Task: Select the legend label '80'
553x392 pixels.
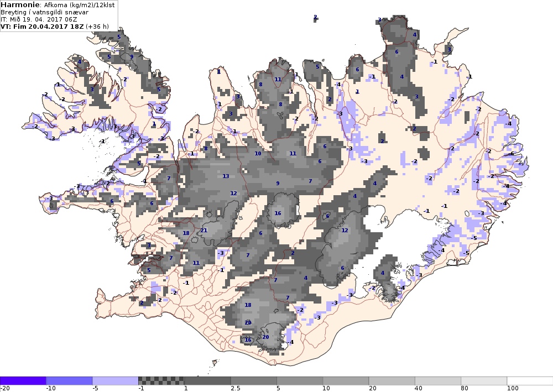Action: pos(465,389)
